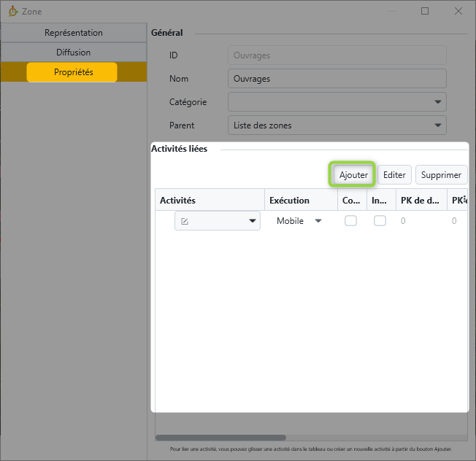The image size is (476, 461).
Task: Click the edit icon in the Activités cell
Action: (x=185, y=221)
